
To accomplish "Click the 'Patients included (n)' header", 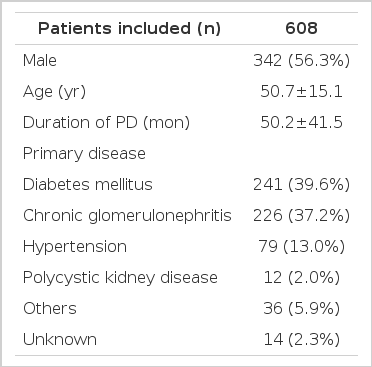I will (x=129, y=29).
